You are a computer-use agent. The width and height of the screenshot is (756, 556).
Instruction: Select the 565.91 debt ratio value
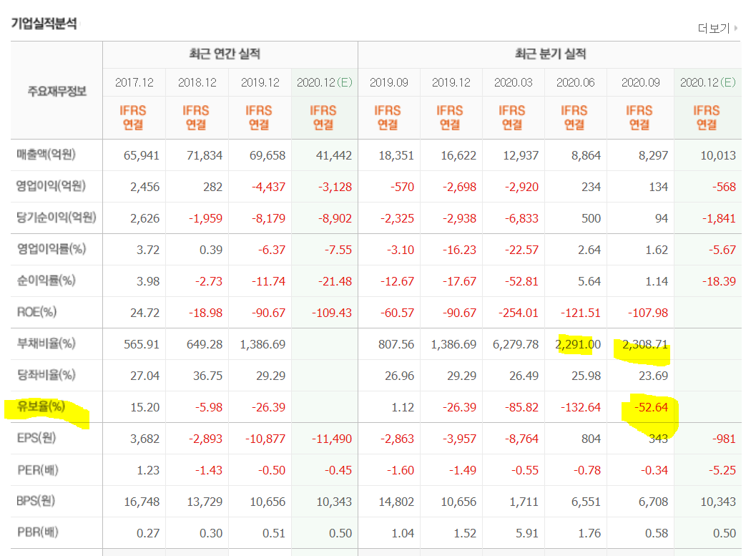tap(142, 344)
